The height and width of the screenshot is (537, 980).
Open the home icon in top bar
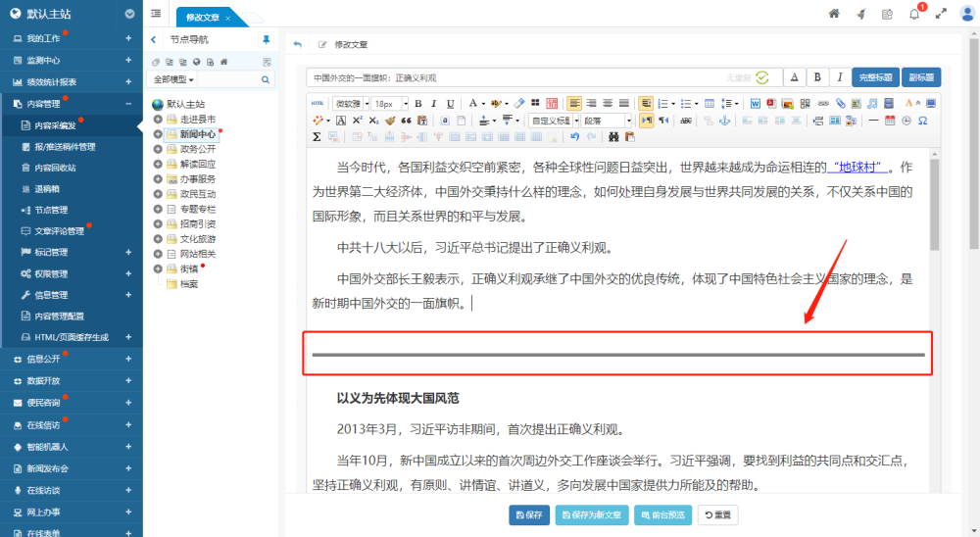coord(834,14)
